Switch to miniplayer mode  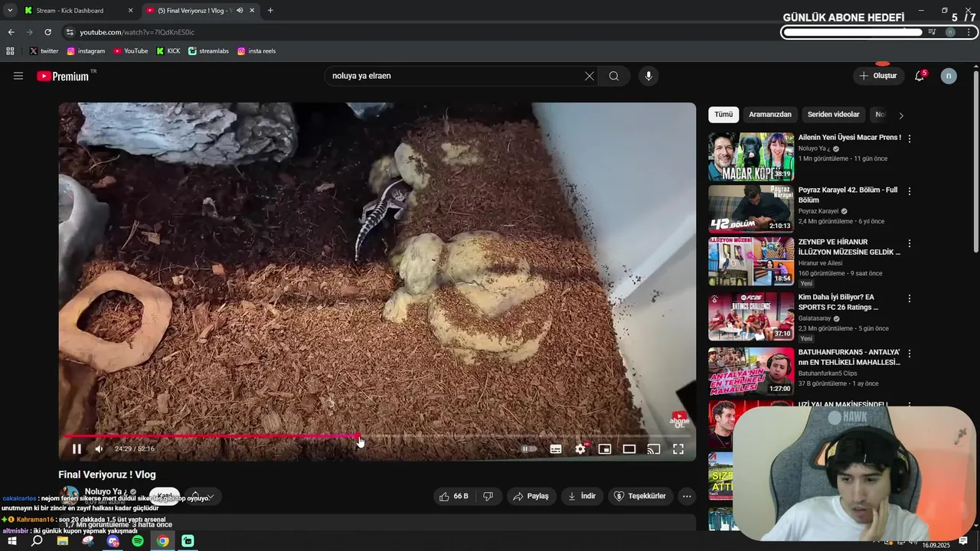(x=605, y=449)
